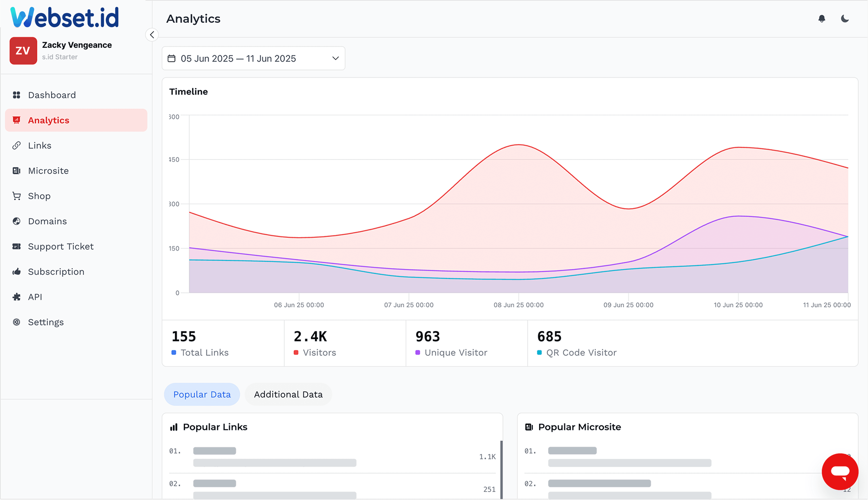The width and height of the screenshot is (868, 500).
Task: Select the Popular Data tab
Action: click(202, 394)
